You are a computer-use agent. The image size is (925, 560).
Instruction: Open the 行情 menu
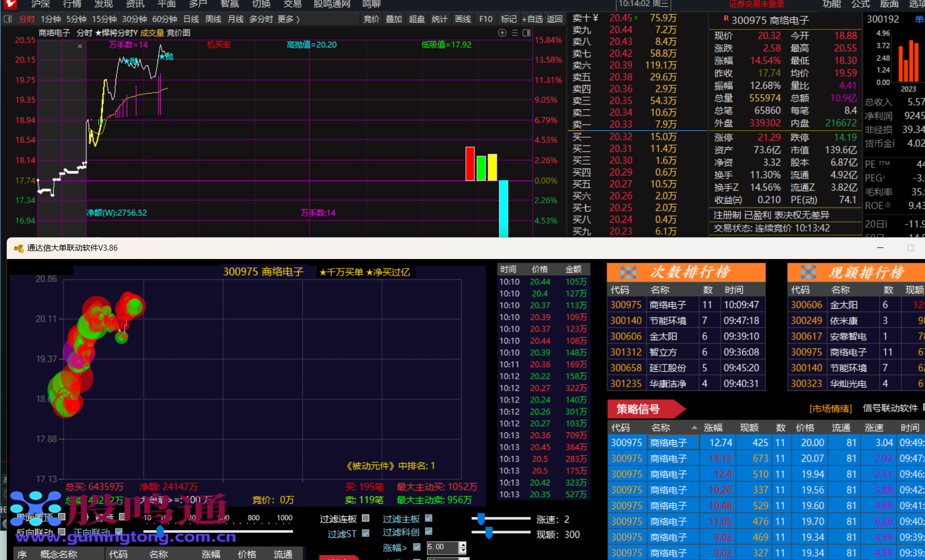[x=72, y=4]
